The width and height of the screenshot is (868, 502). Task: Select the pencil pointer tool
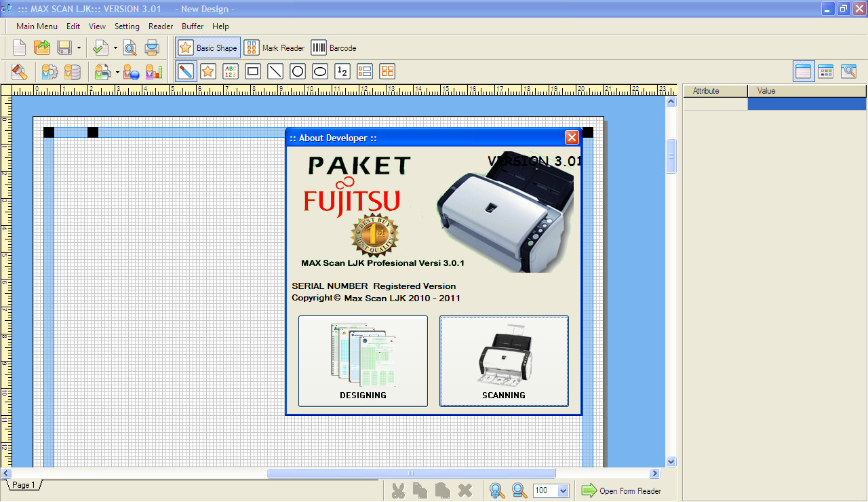[186, 71]
